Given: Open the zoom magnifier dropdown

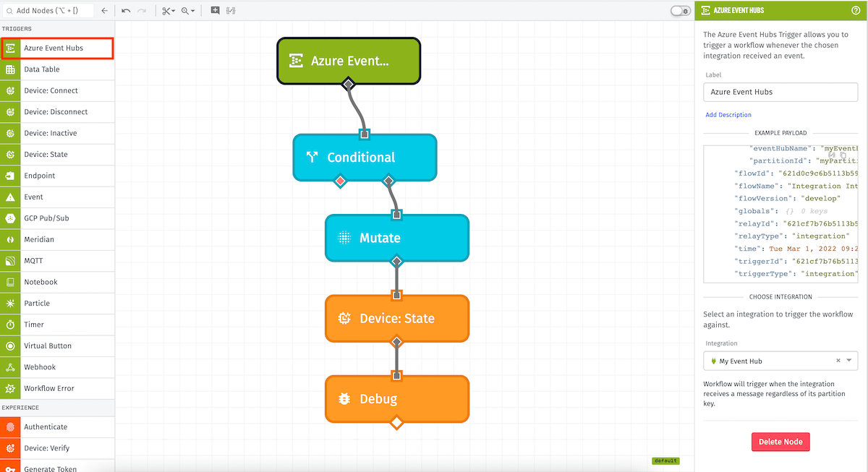Looking at the screenshot, I should click(x=188, y=11).
